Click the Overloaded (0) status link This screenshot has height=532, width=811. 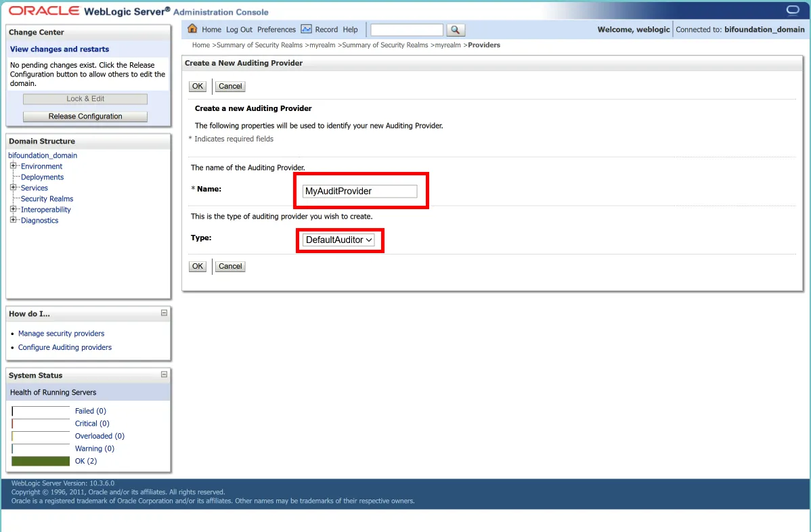pos(100,436)
